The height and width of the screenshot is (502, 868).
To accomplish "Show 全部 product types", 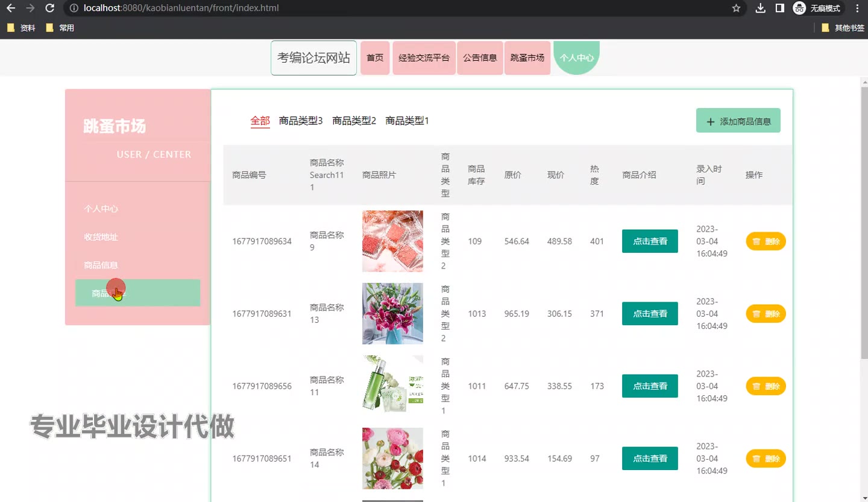I will point(260,121).
